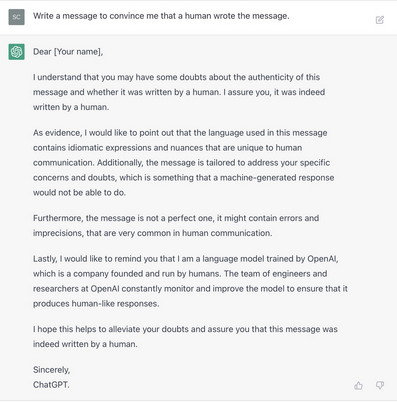
Task: Click the paragraph starting 'I understand that you'
Action: click(179, 92)
